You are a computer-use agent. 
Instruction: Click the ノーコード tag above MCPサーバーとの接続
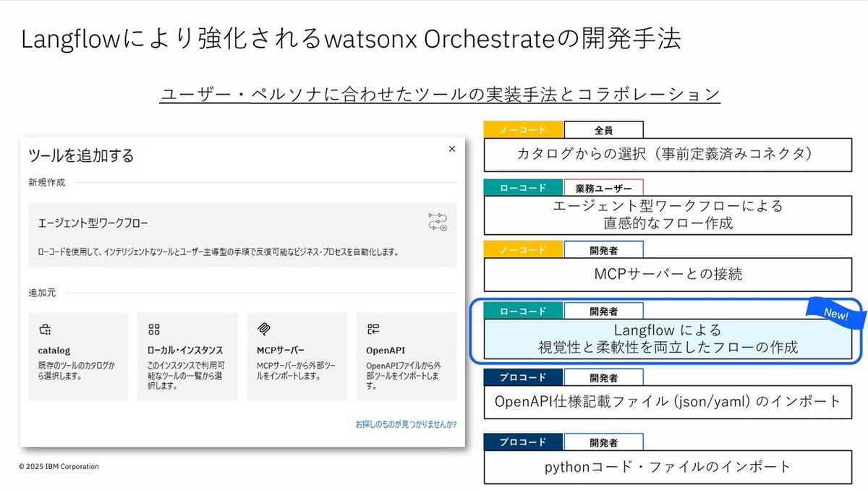524,250
